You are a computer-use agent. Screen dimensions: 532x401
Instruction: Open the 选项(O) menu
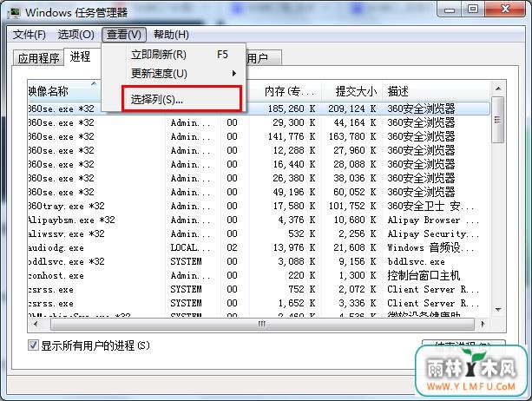pos(76,35)
